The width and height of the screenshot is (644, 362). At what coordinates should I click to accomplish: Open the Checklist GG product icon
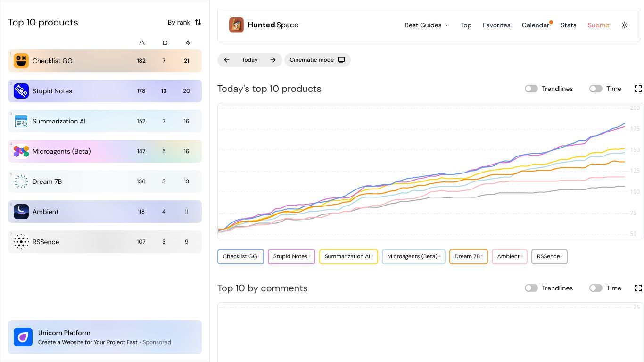[x=21, y=61]
